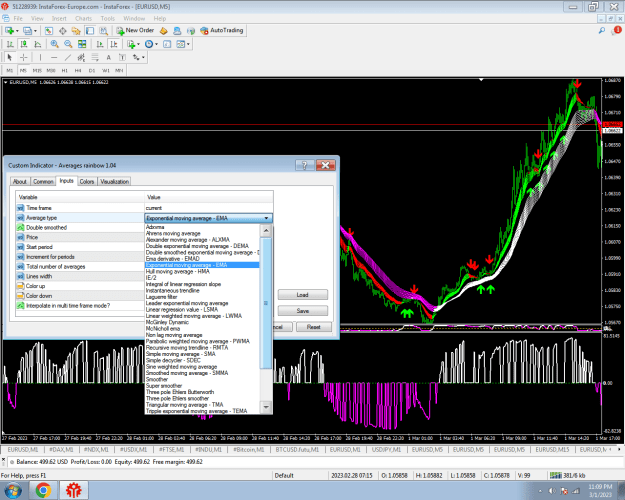Select the Color down input row
The height and width of the screenshot is (500, 625).
80,296
